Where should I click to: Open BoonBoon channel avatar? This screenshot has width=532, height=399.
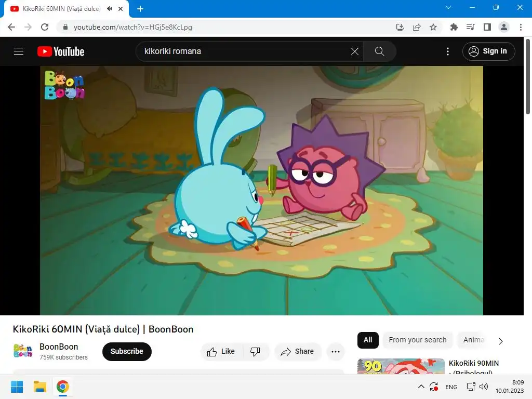pyautogui.click(x=23, y=351)
